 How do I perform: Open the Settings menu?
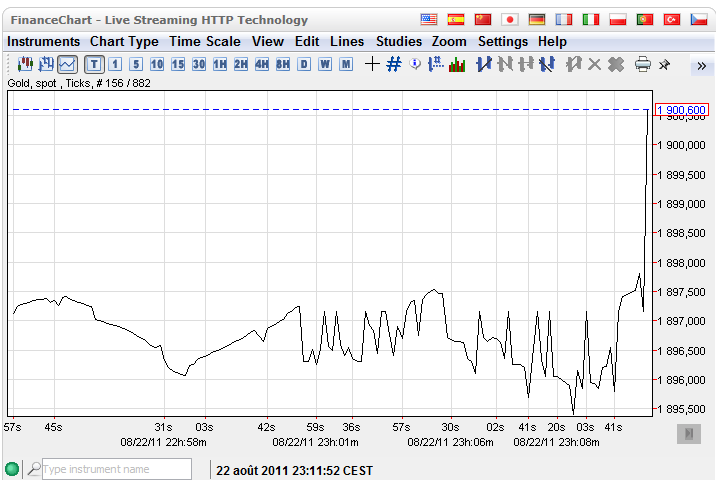(502, 41)
